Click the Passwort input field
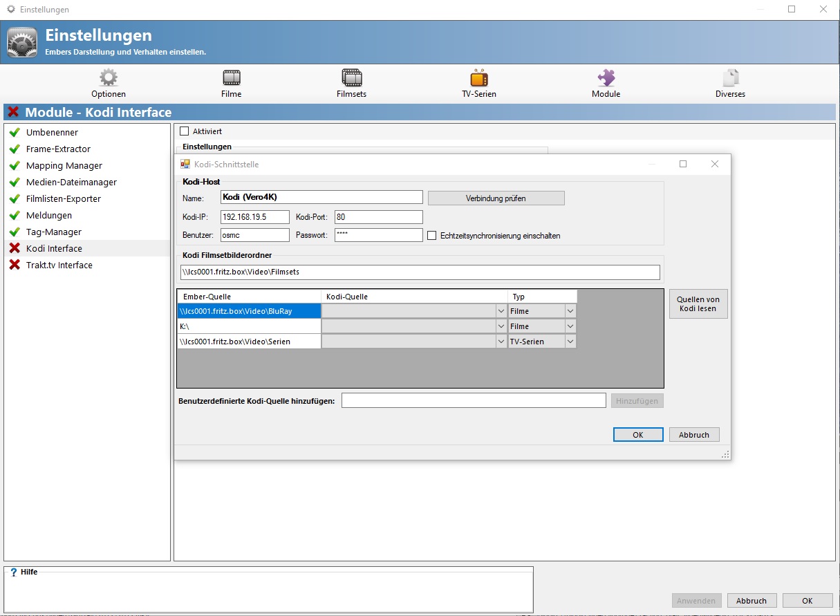The width and height of the screenshot is (840, 616). pyautogui.click(x=378, y=235)
